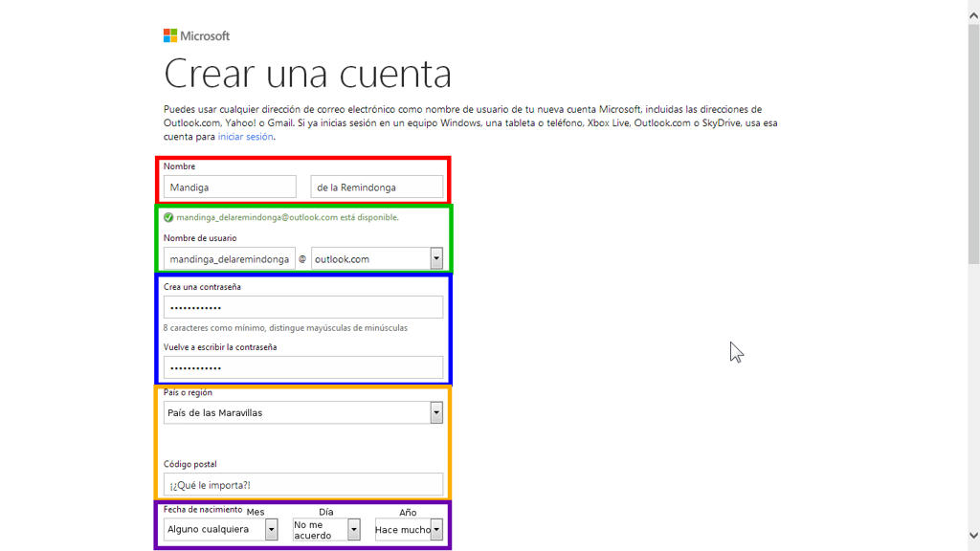Viewport: 980px width, 551px height.
Task: Click the 'Nombre de usuario' label
Action: click(x=200, y=238)
